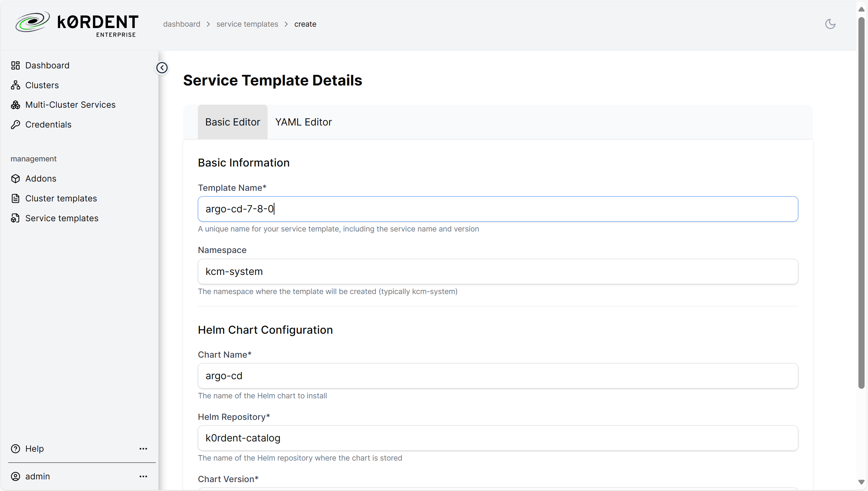Viewport: 868px width, 491px height.
Task: Select the Basic Editor tab
Action: point(233,122)
